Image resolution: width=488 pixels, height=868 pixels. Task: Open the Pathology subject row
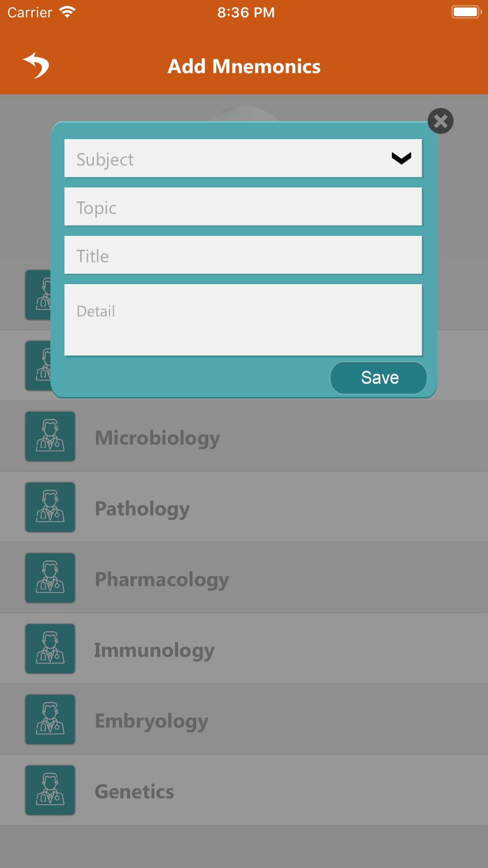tap(244, 507)
